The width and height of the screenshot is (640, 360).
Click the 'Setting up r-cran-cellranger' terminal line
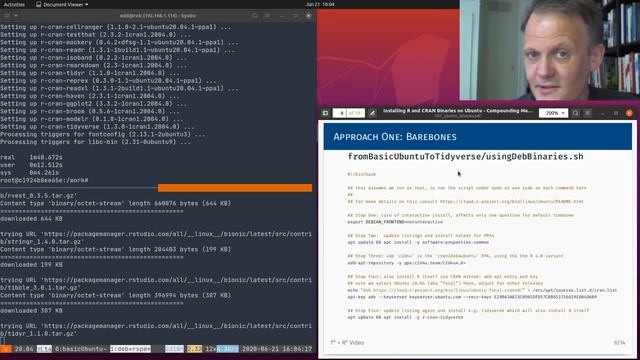(x=116, y=27)
